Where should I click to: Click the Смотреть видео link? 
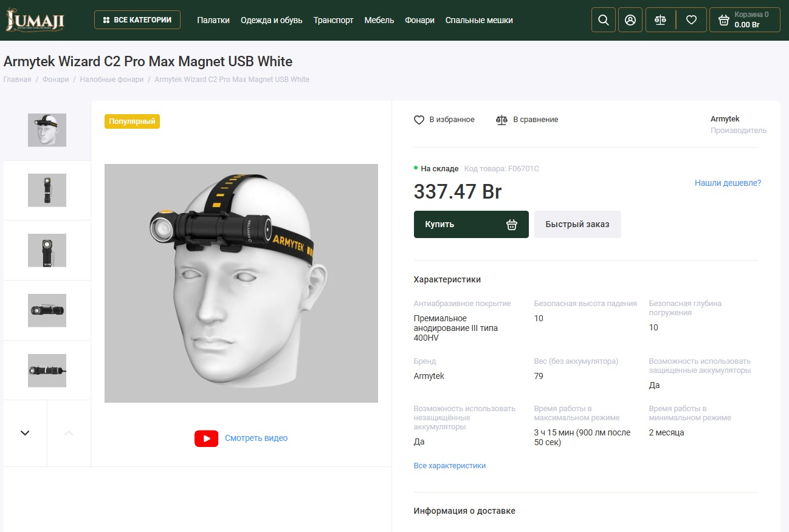(x=256, y=438)
